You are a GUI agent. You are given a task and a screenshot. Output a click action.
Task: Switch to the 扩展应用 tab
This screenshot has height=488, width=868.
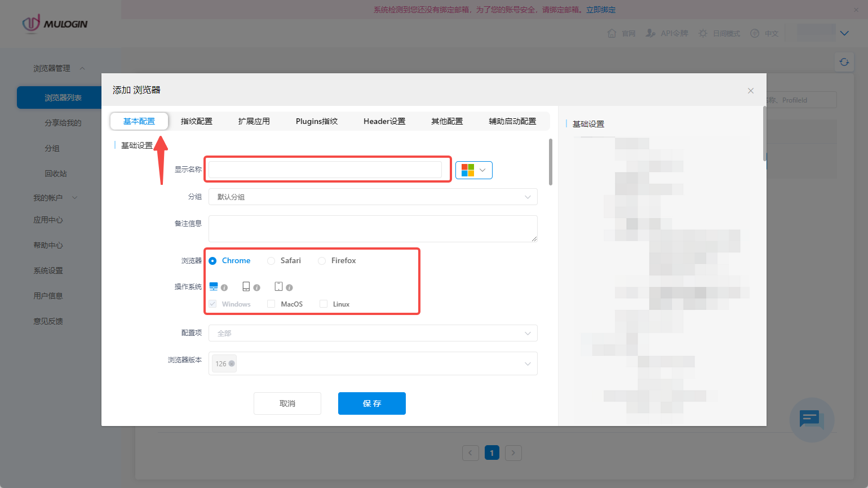254,121
